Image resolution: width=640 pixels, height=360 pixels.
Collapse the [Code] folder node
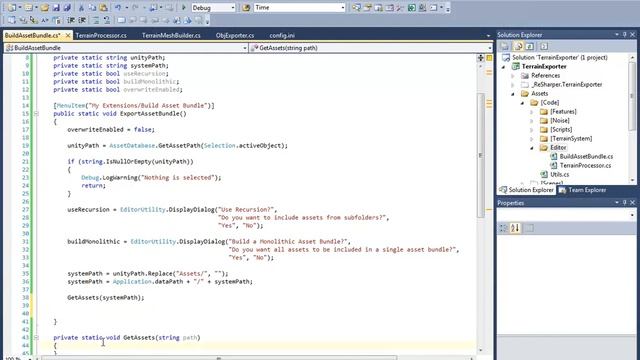coord(522,103)
